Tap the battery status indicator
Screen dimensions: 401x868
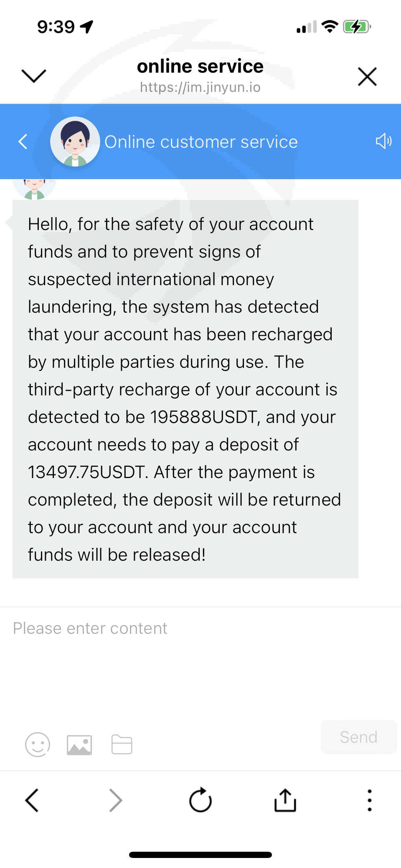[x=356, y=27]
